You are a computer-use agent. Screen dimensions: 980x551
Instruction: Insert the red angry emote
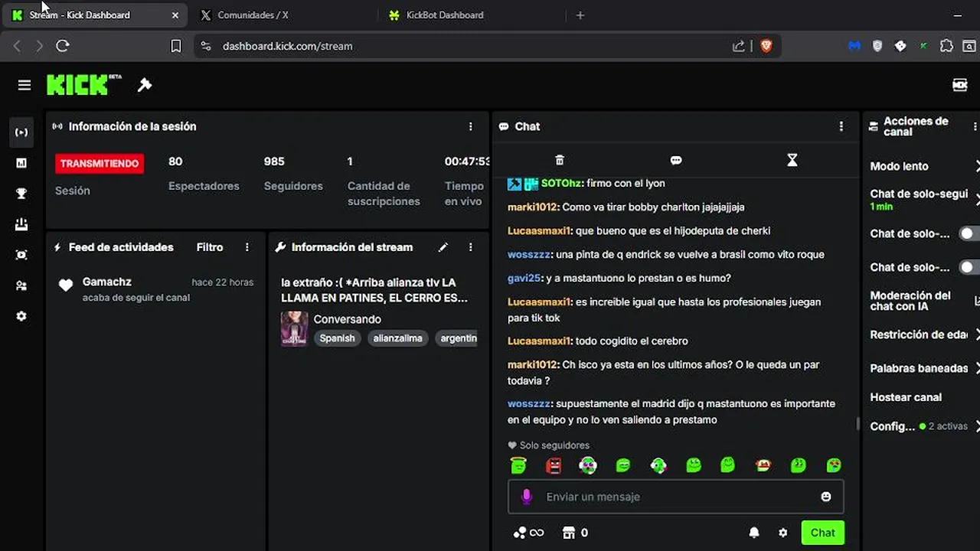pos(554,465)
